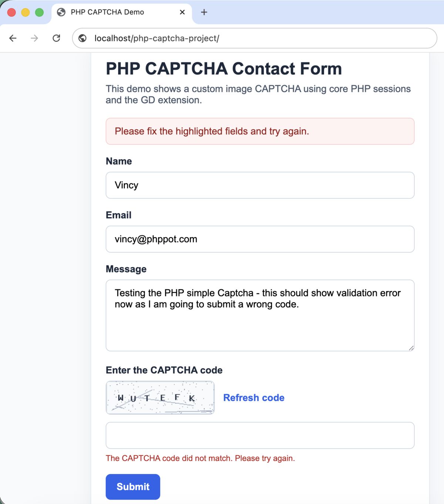Reload the page with the refresh icon
Image resolution: width=444 pixels, height=504 pixels.
tap(56, 38)
